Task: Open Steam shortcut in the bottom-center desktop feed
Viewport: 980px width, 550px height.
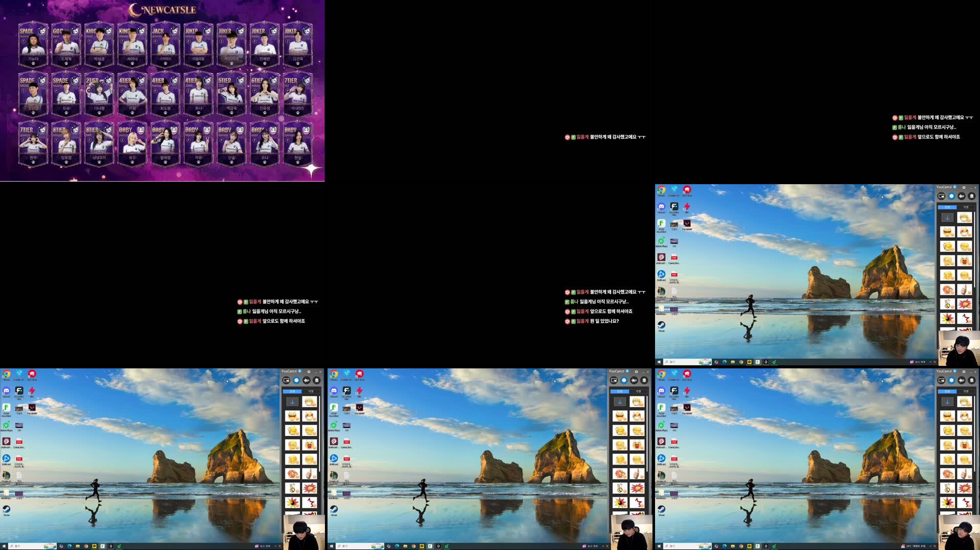Action: click(x=334, y=510)
